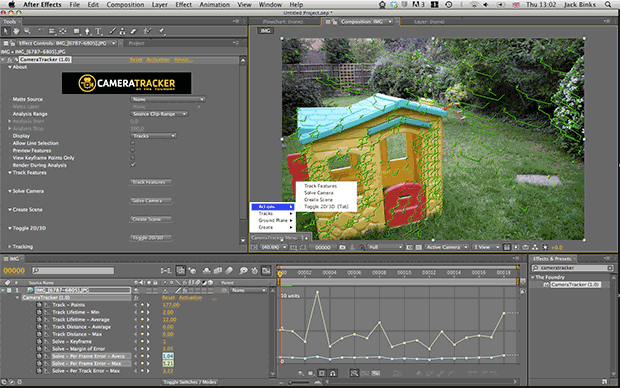
Task: Toggle View Keyframe Points Only checkbox
Action: point(132,158)
